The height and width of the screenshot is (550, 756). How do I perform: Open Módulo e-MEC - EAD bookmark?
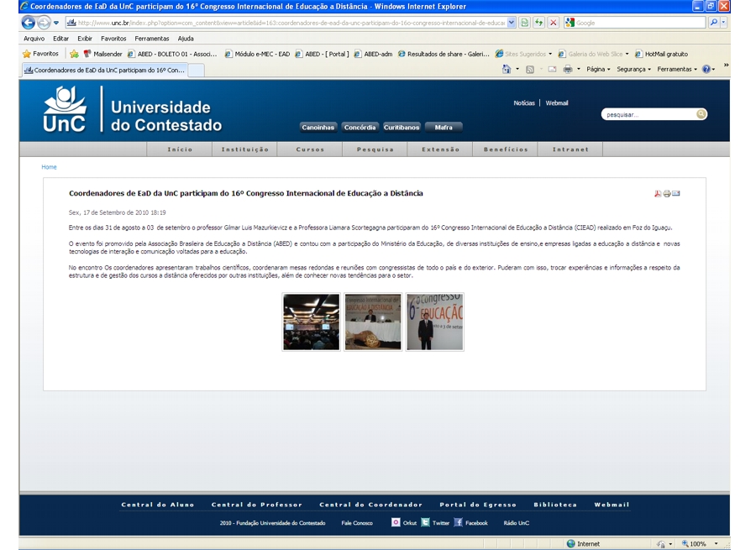pyautogui.click(x=258, y=54)
